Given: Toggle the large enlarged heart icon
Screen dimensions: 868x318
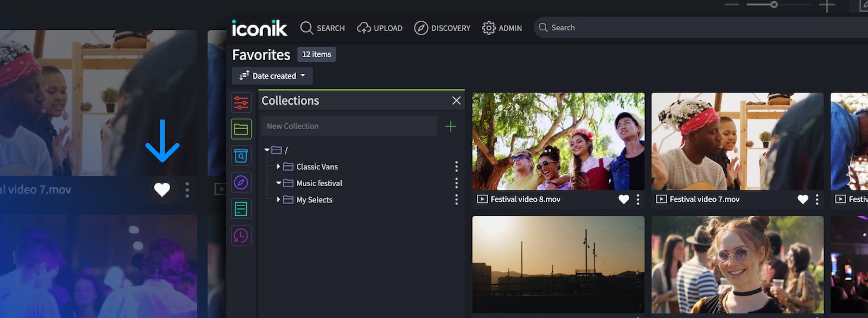Looking at the screenshot, I should tap(162, 189).
